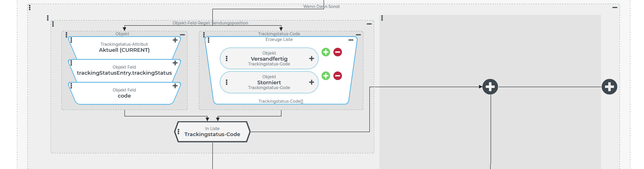Open drag-handle menu of In Liste node
Viewport: 644px width, 169px height.
pyautogui.click(x=178, y=132)
